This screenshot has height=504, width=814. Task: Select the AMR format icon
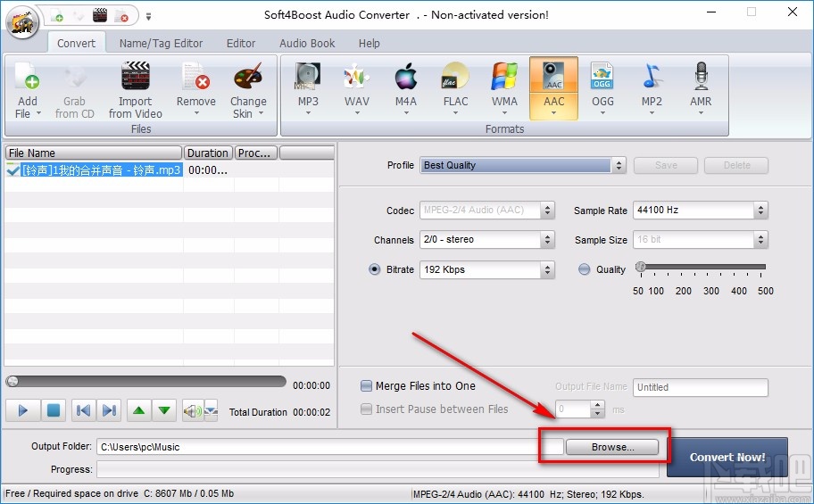click(701, 77)
